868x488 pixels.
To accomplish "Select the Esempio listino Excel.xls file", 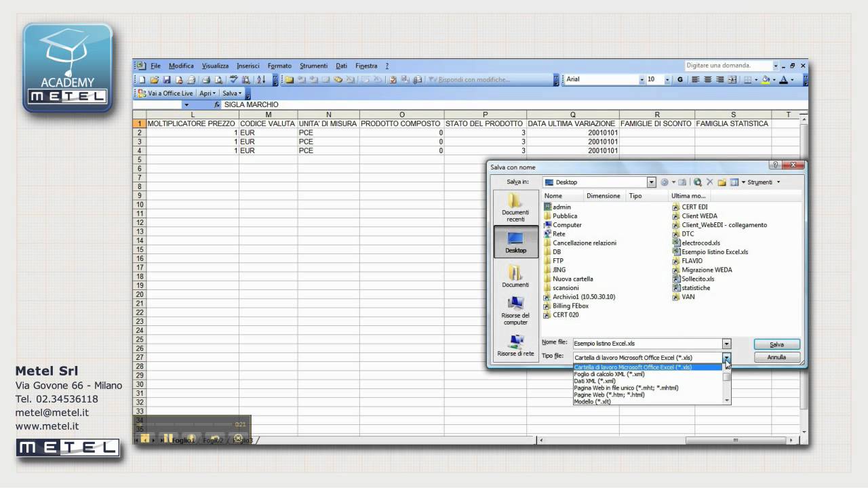I will [x=714, y=251].
